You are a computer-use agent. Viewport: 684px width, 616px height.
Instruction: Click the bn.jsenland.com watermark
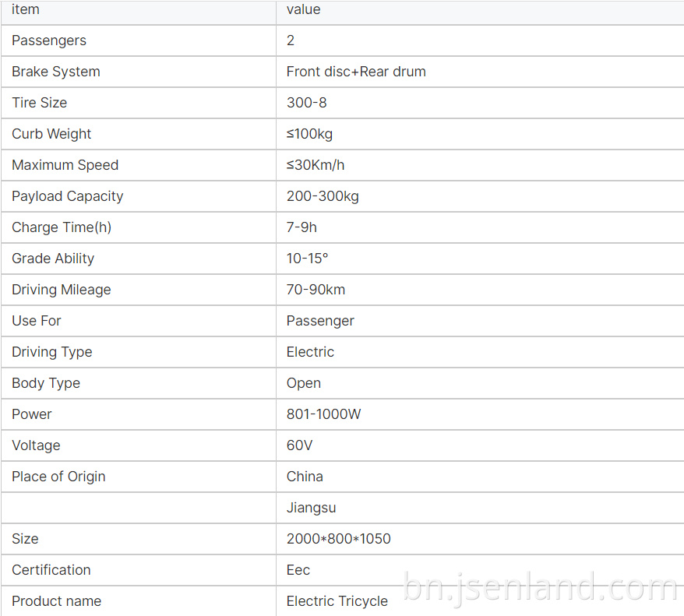[540, 588]
